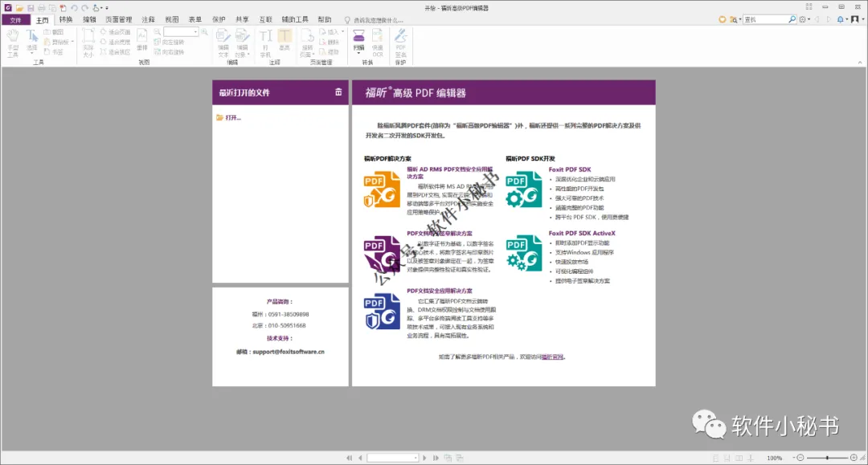Select the Typewriter (打字机) tool
The image size is (868, 465).
click(266, 43)
